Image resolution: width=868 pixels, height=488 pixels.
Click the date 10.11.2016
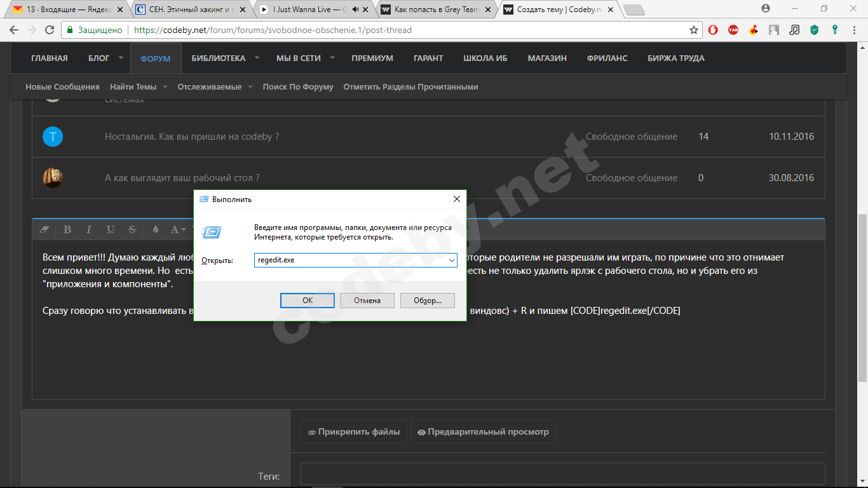tap(791, 137)
